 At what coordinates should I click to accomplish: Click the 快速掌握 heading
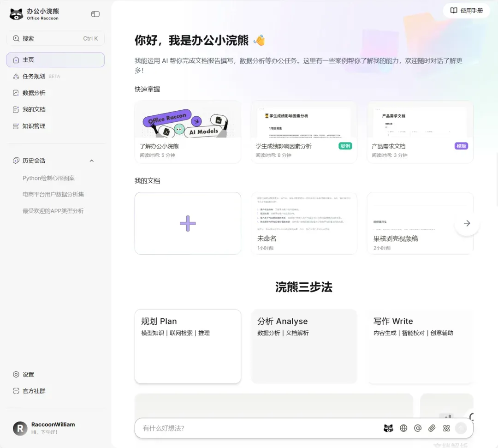click(x=148, y=90)
